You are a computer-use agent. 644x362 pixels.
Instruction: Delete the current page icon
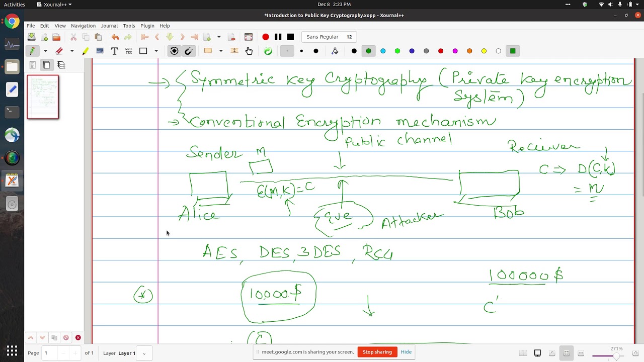231,37
